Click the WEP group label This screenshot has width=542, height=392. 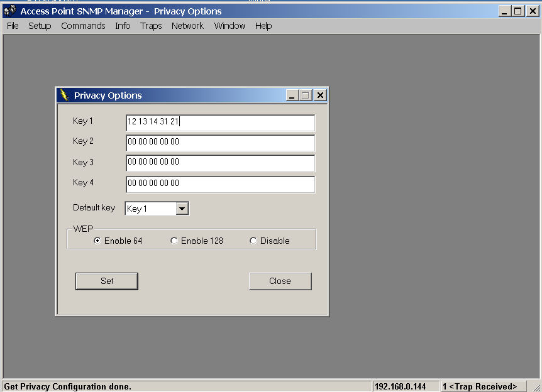[83, 229]
